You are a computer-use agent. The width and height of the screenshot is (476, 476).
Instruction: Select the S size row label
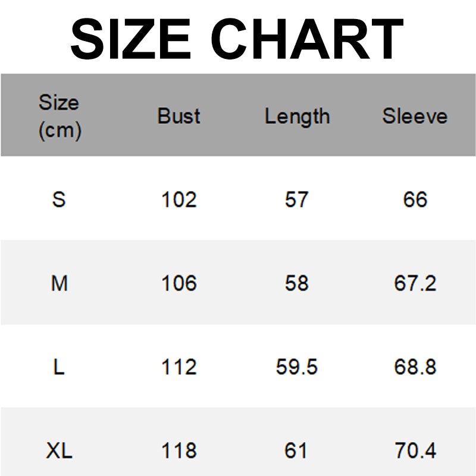(x=59, y=199)
